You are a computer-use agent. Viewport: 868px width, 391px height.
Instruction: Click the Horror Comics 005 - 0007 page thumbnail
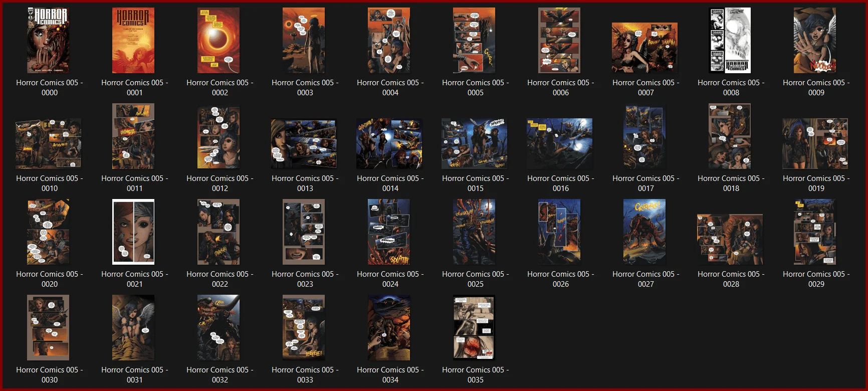644,48
